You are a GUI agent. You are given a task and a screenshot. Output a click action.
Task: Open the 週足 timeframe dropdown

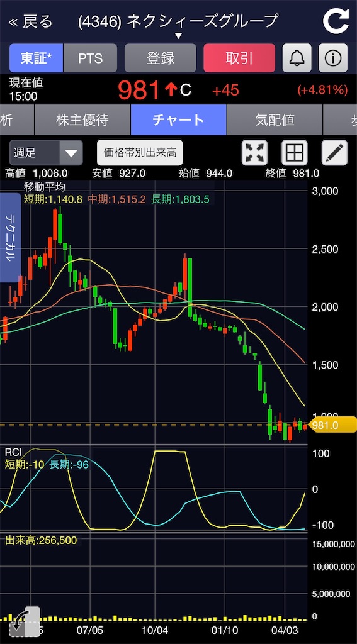(x=46, y=153)
